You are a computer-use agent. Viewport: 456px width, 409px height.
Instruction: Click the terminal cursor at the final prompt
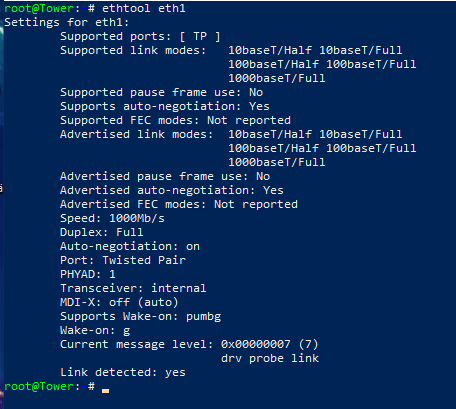[x=105, y=391]
